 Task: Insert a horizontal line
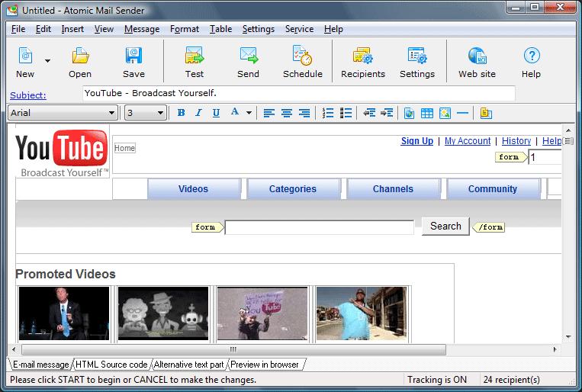click(x=462, y=113)
